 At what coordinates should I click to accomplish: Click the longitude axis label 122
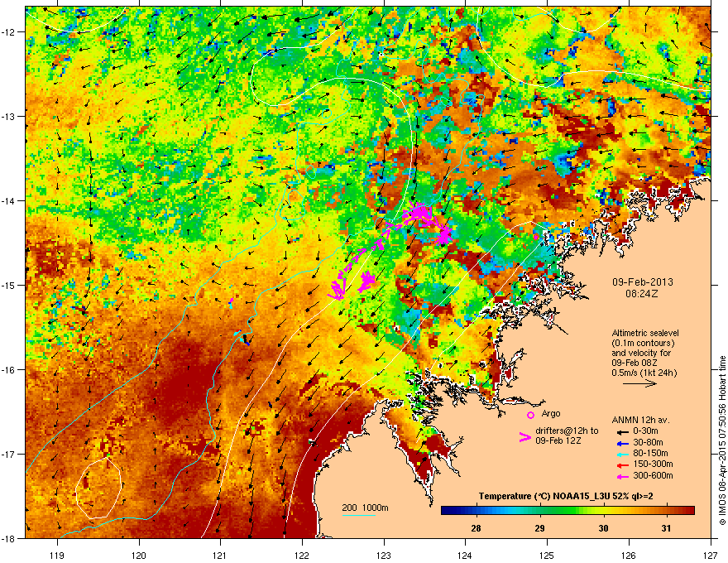(x=302, y=555)
